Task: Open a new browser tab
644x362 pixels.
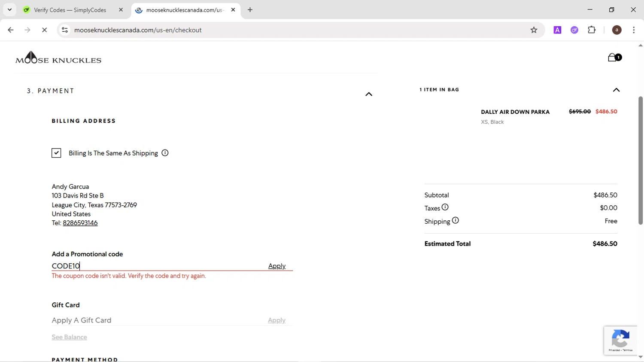Action: (x=250, y=10)
